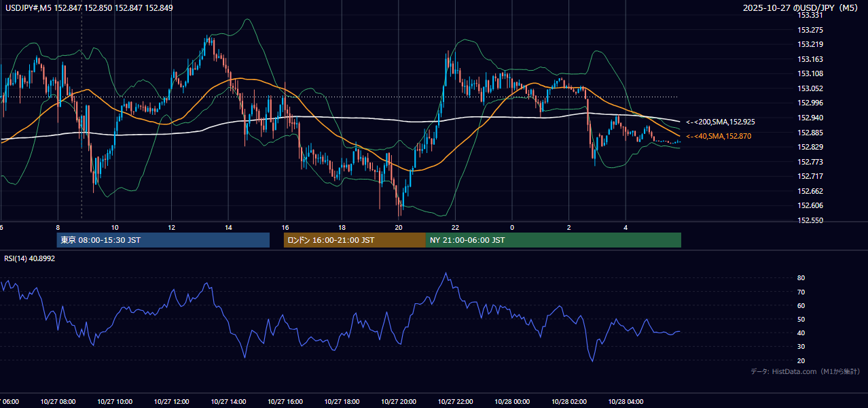This screenshot has height=408, width=868.
Task: Click the 10/27 08:00 date axis label
Action: [58, 402]
